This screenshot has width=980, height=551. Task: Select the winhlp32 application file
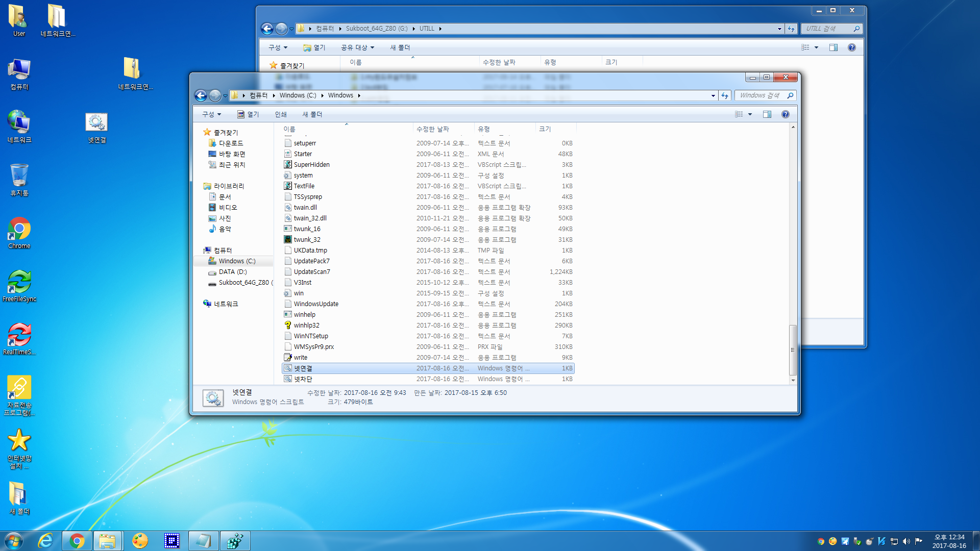click(x=428, y=325)
